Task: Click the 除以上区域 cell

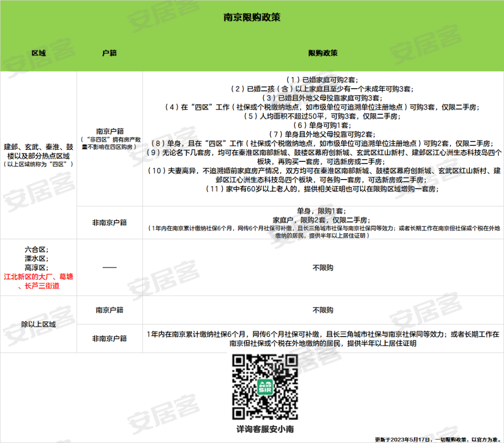Action: [39, 325]
